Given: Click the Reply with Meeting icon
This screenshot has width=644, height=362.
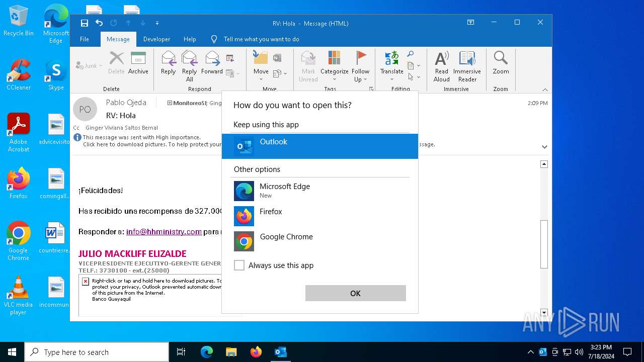Looking at the screenshot, I should point(230,58).
